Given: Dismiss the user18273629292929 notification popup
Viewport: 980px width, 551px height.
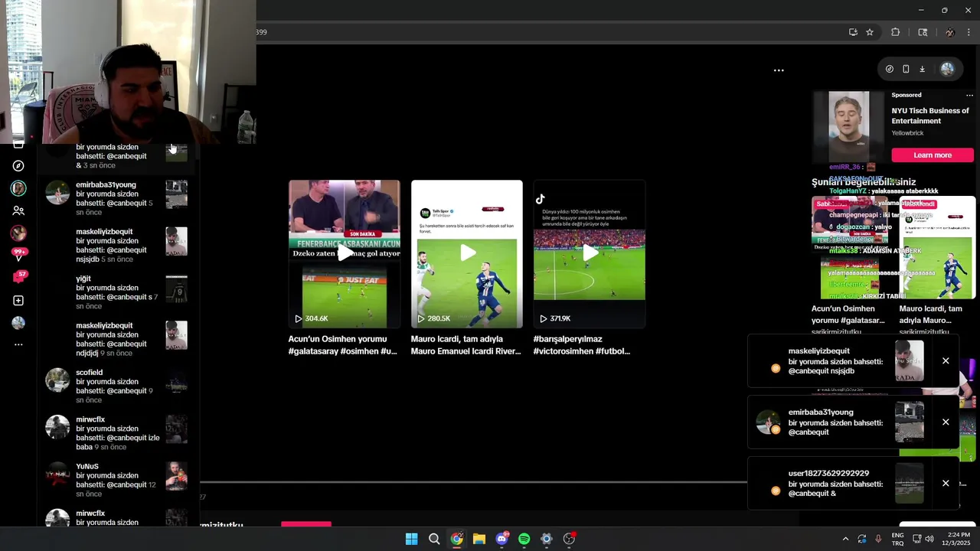Looking at the screenshot, I should (946, 484).
